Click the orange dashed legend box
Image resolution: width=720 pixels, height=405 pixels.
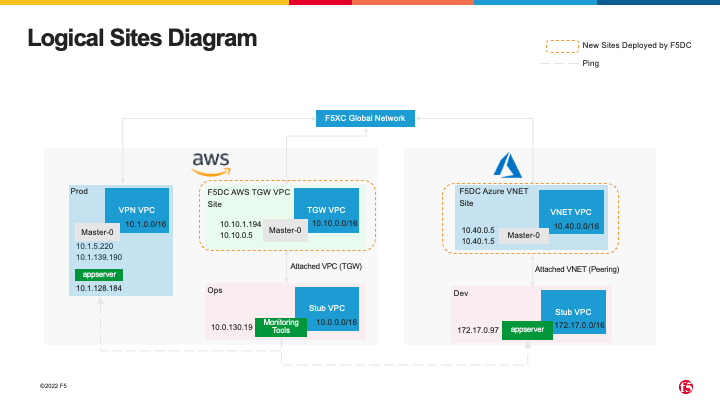561,45
